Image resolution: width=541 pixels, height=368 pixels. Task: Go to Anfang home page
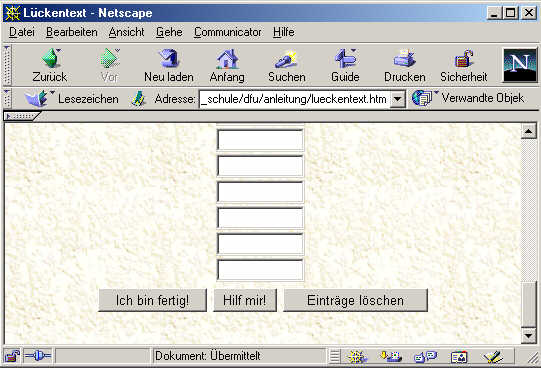tap(227, 66)
